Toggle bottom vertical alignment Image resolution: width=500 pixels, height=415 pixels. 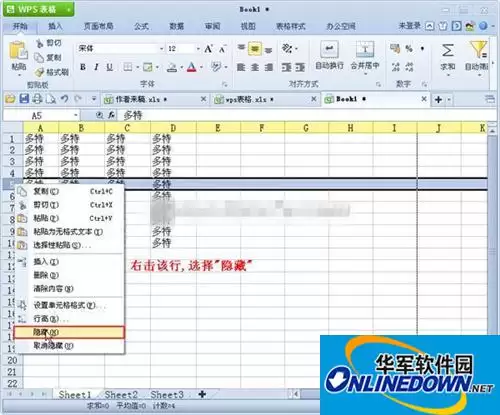pyautogui.click(x=268, y=50)
